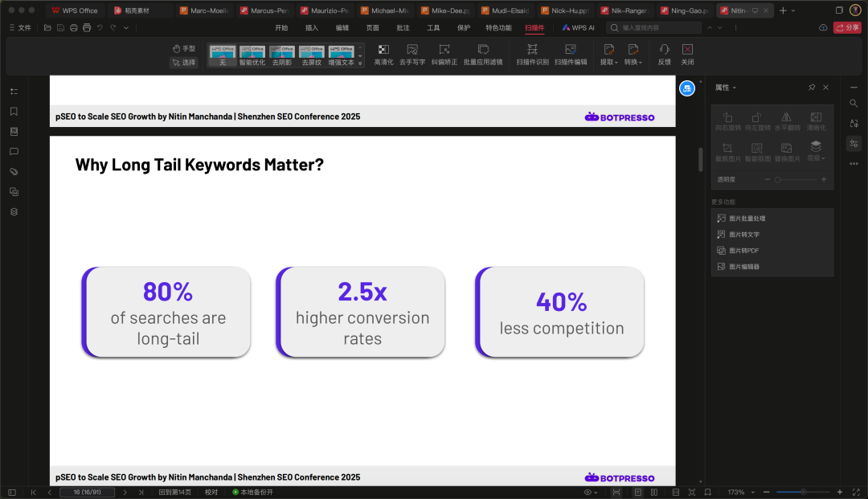
Task: Open the 文件 file menu
Action: coord(20,27)
